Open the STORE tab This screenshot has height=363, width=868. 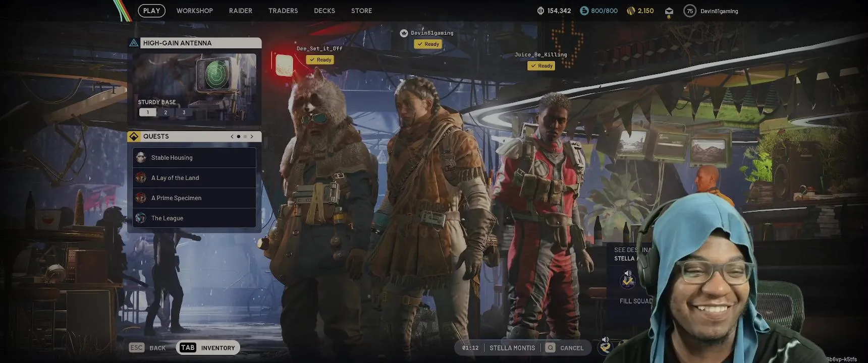click(x=361, y=11)
